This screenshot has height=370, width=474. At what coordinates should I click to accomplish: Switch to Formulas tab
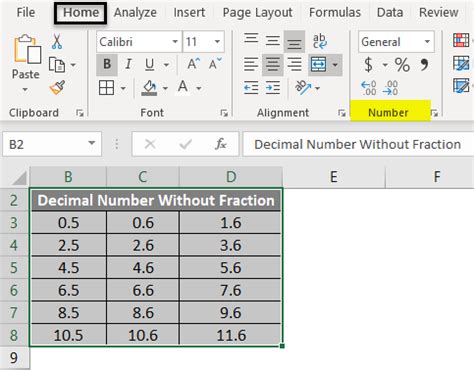point(335,13)
